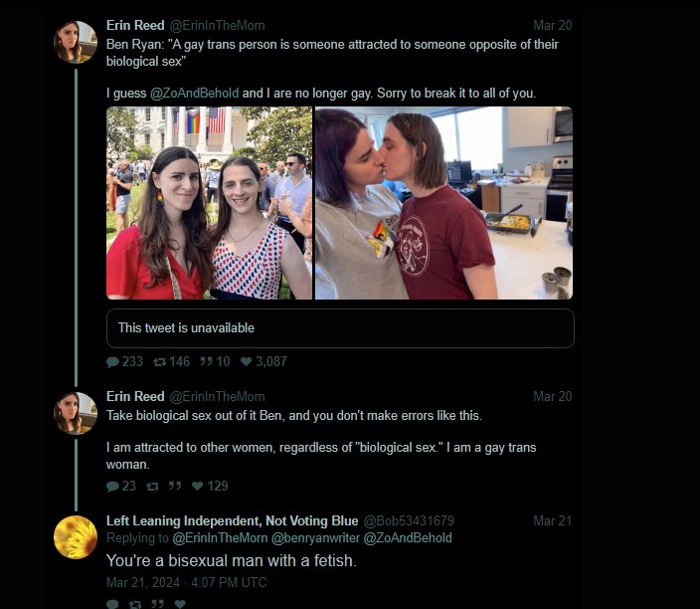
Task: Open Erin Reed's avatar on the first tweet
Action: tap(76, 42)
